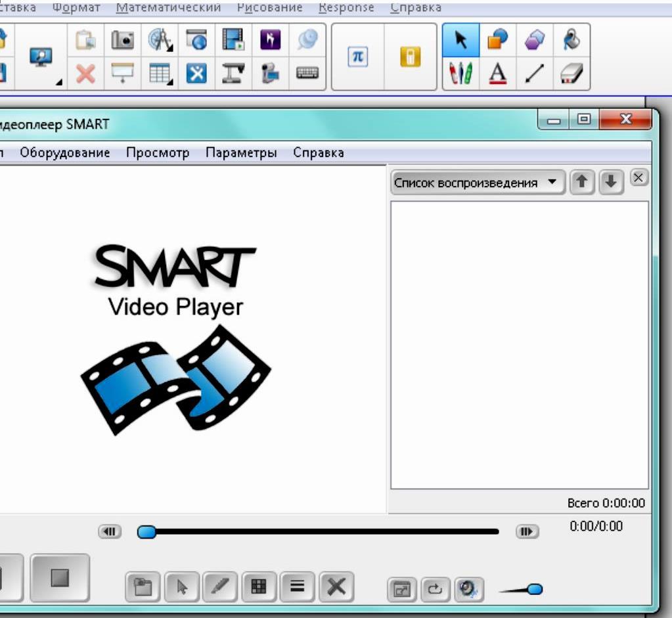Close the playlist panel with X
672x618 pixels.
tap(638, 177)
